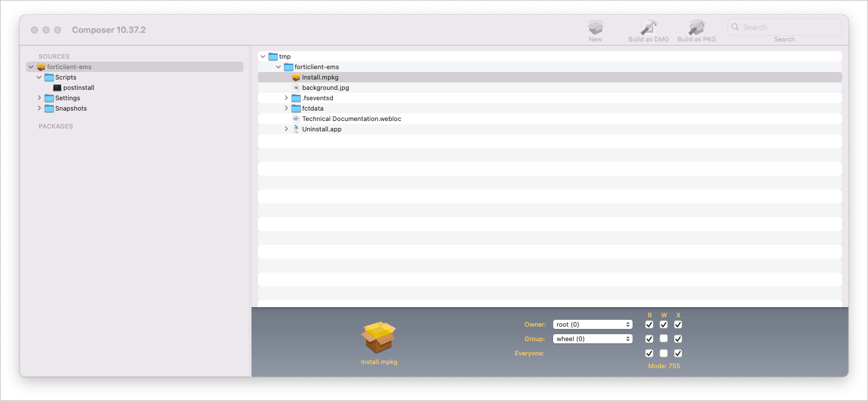Click the New package toolbar icon
The height and width of the screenshot is (401, 868).
(x=596, y=27)
